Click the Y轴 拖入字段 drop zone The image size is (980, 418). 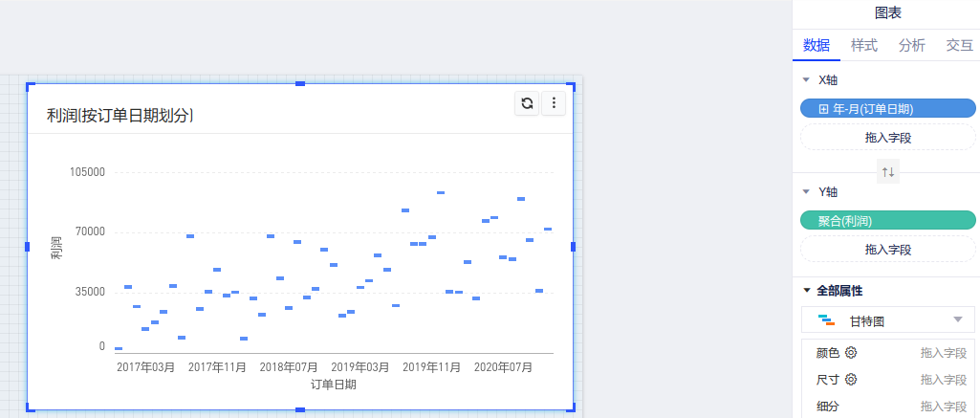[887, 250]
